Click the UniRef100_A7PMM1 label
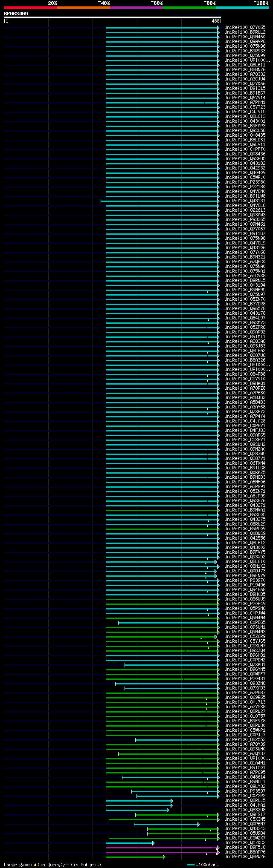The height and width of the screenshot is (868, 273). click(x=245, y=102)
